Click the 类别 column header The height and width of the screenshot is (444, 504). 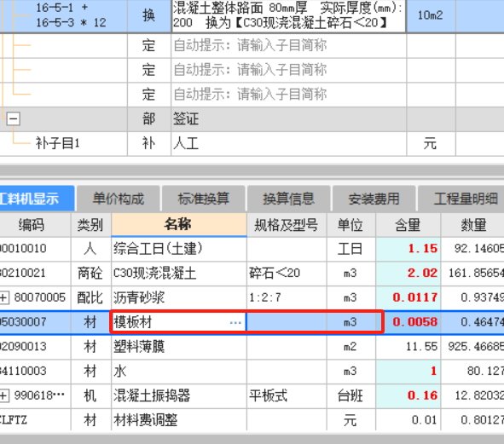click(90, 225)
